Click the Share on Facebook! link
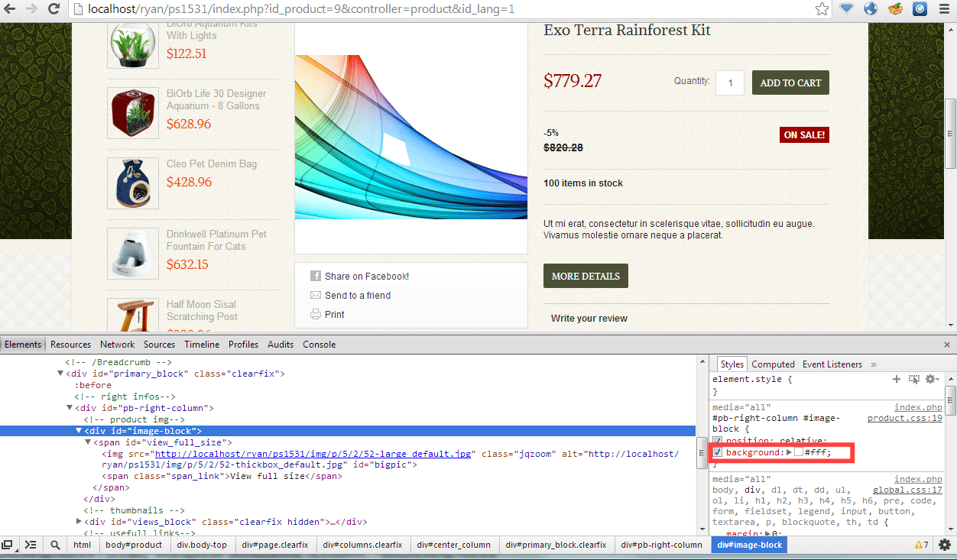Image resolution: width=957 pixels, height=560 pixels. pyautogui.click(x=367, y=277)
